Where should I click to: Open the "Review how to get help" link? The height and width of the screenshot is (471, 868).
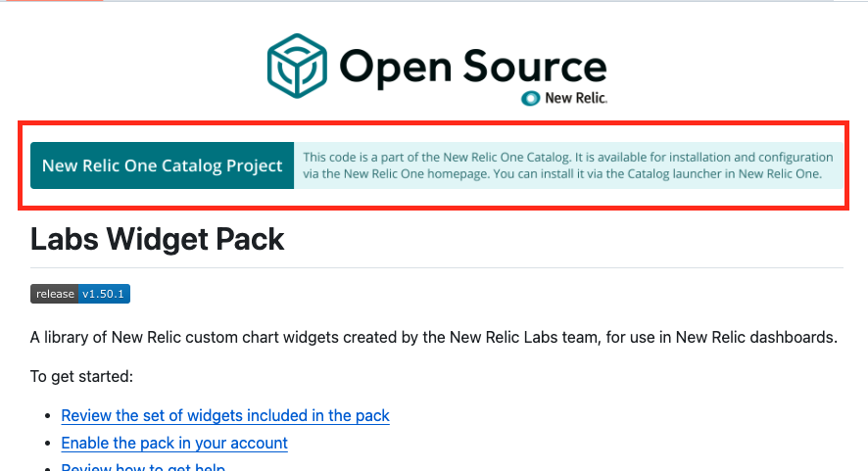[143, 466]
